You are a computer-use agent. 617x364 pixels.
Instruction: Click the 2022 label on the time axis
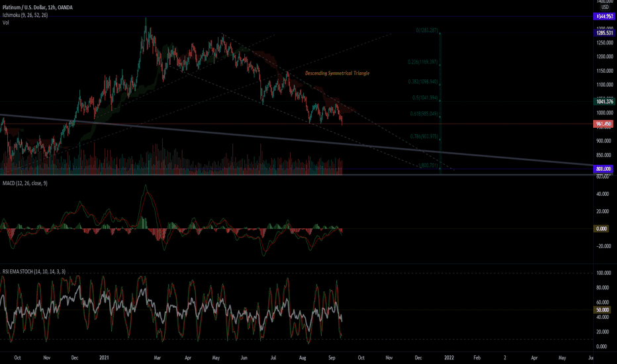(x=449, y=357)
